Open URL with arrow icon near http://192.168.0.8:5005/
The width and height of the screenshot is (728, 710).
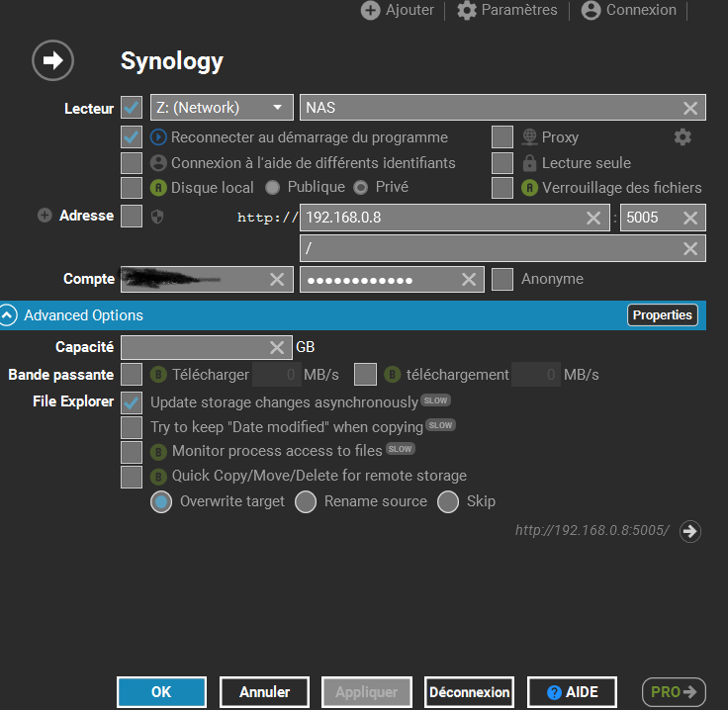pos(690,531)
